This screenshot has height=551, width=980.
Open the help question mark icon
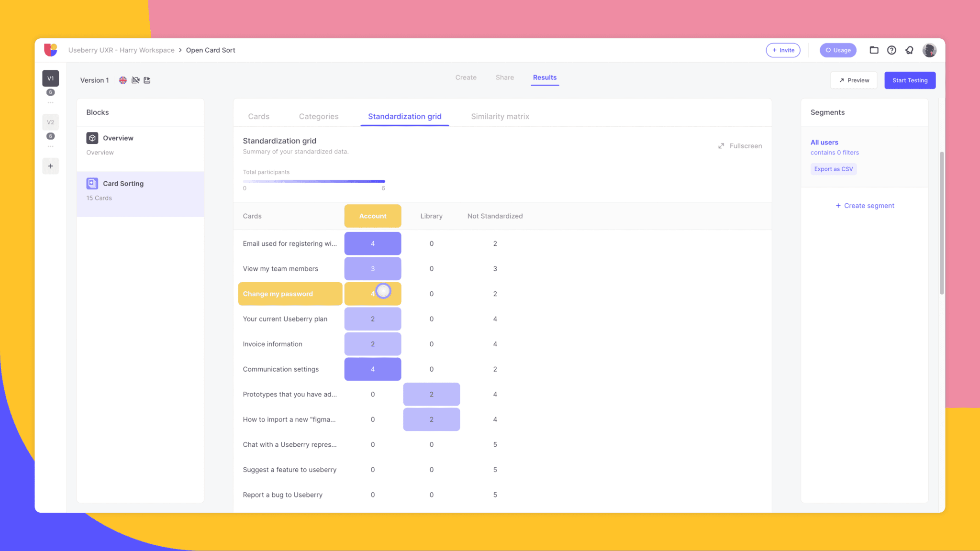[x=891, y=50]
